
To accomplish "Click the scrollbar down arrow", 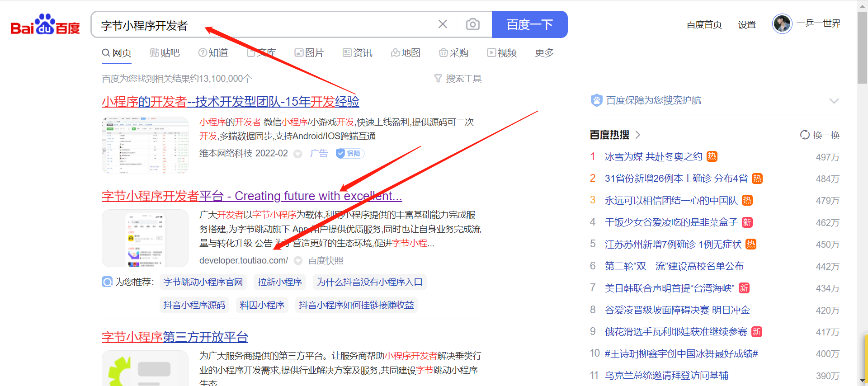I will click(862, 381).
